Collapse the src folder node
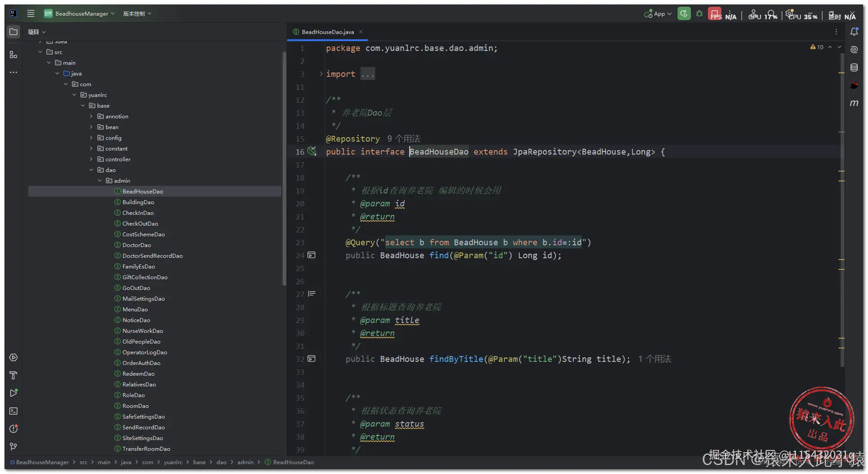Viewport: 868px width, 474px height. (x=40, y=52)
